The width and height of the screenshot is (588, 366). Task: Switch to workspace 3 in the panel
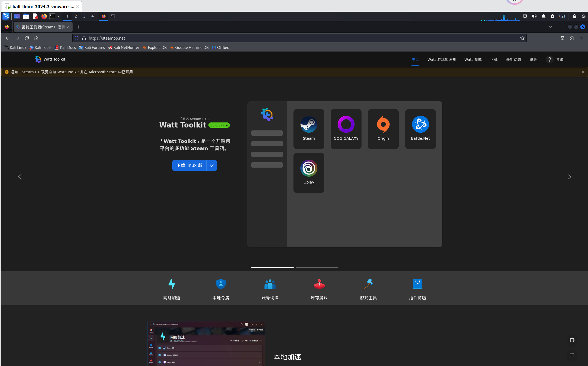[84, 16]
